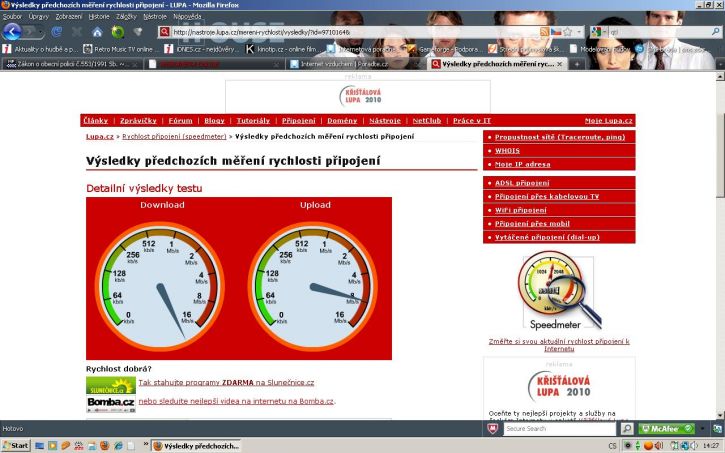Open bookmark iDNES.cz

tap(202, 49)
